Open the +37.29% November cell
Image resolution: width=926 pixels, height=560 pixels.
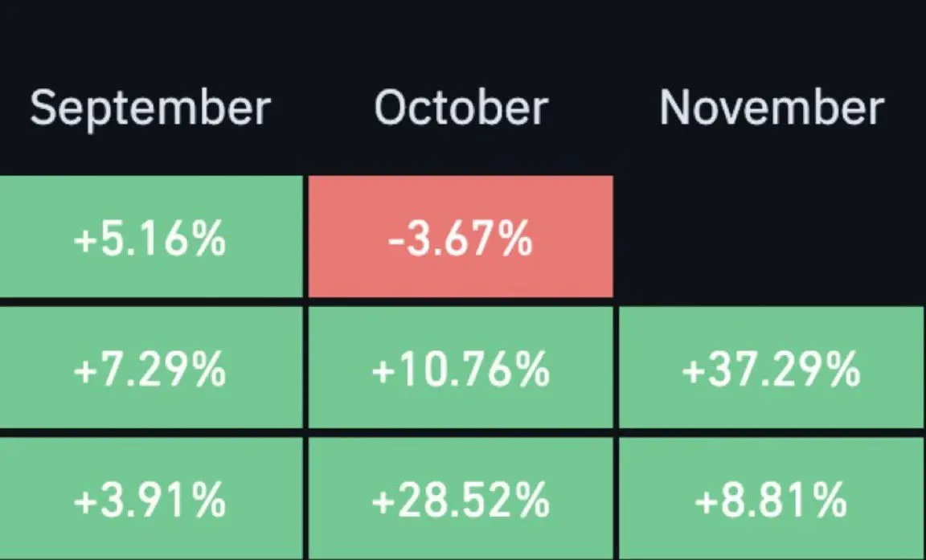(x=772, y=369)
